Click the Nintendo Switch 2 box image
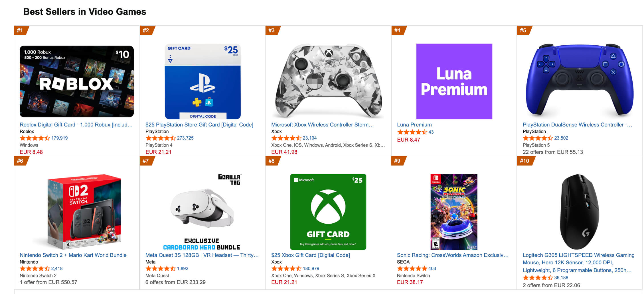This screenshot has height=294, width=644. [84, 212]
